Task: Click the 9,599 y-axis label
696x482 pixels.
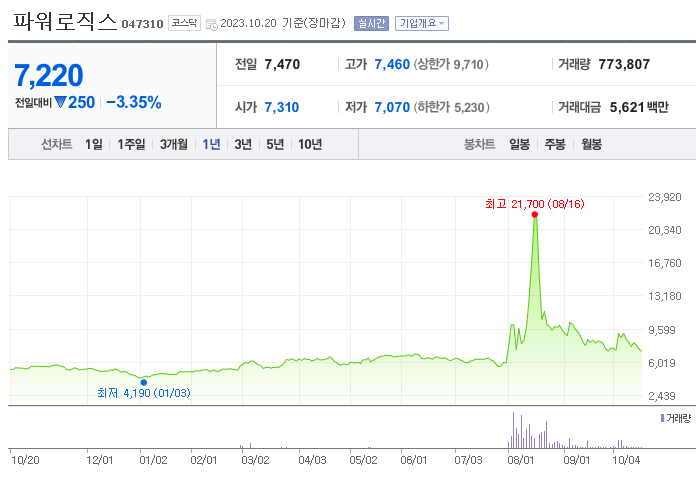Action: [661, 330]
